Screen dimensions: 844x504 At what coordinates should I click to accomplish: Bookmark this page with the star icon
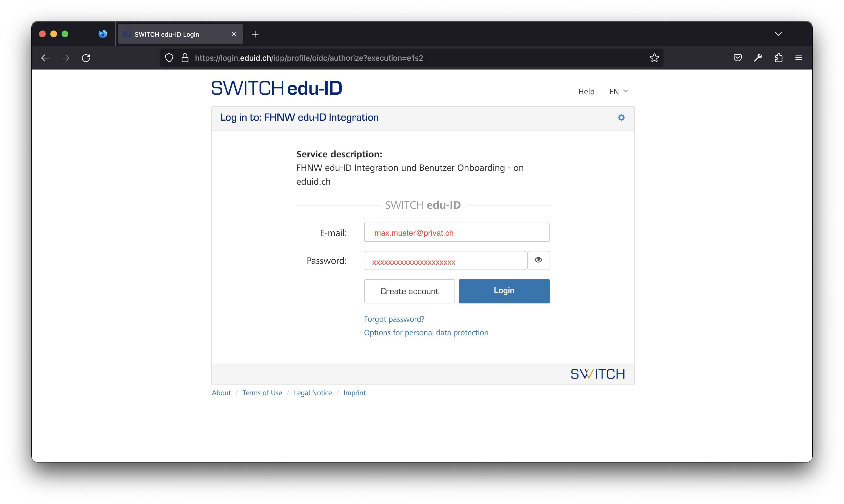tap(654, 58)
